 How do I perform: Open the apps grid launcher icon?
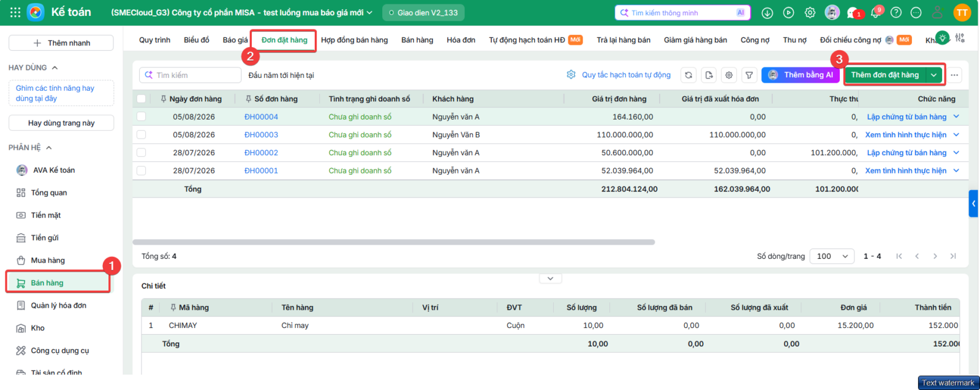coord(15,12)
